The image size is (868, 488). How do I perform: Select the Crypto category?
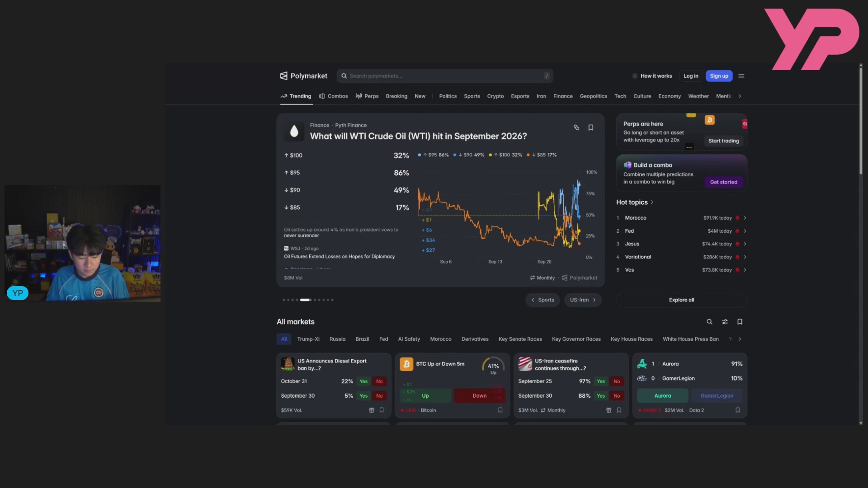495,96
